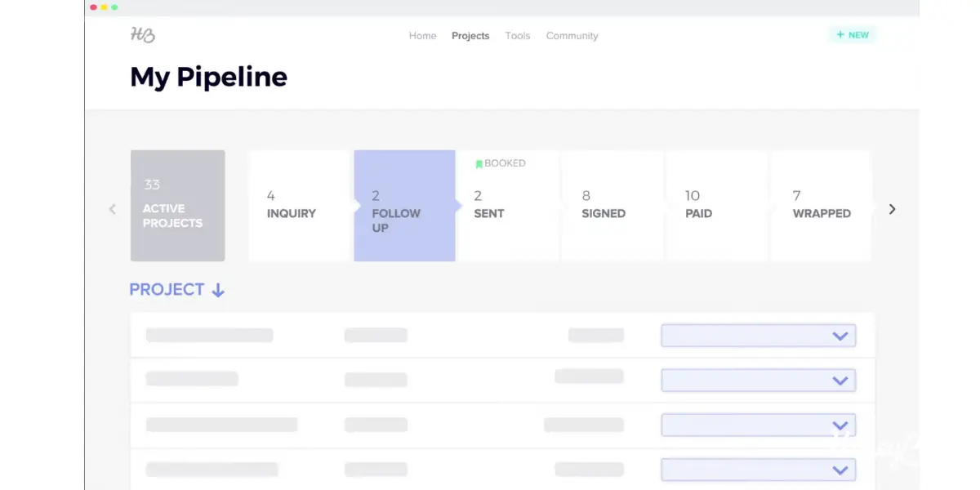Open the fourth project row's stage dropdown

click(759, 470)
